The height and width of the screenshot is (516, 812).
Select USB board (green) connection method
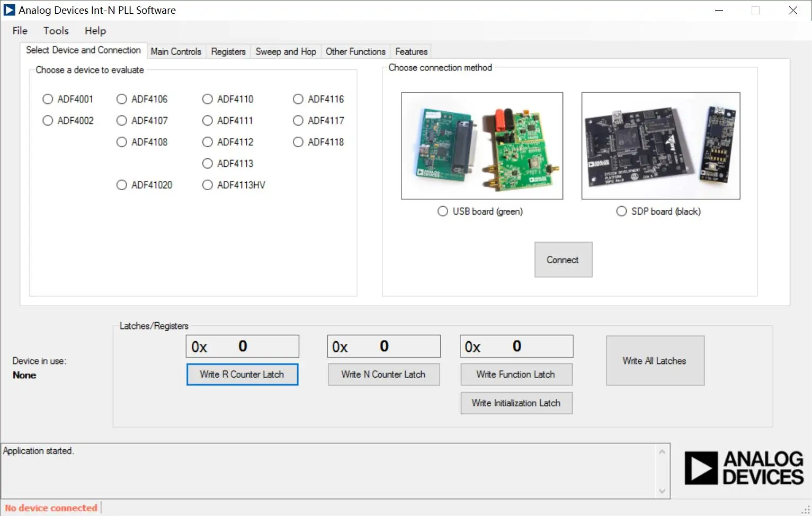443,211
